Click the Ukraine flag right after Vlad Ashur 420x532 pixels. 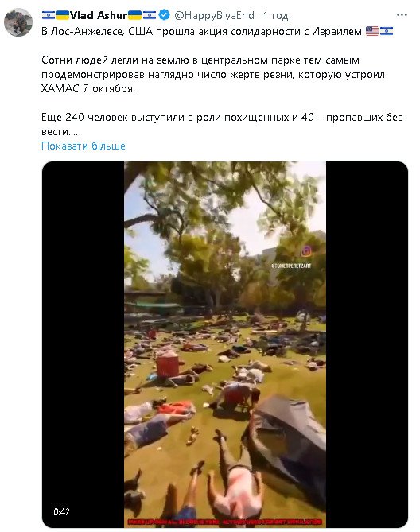coord(134,15)
